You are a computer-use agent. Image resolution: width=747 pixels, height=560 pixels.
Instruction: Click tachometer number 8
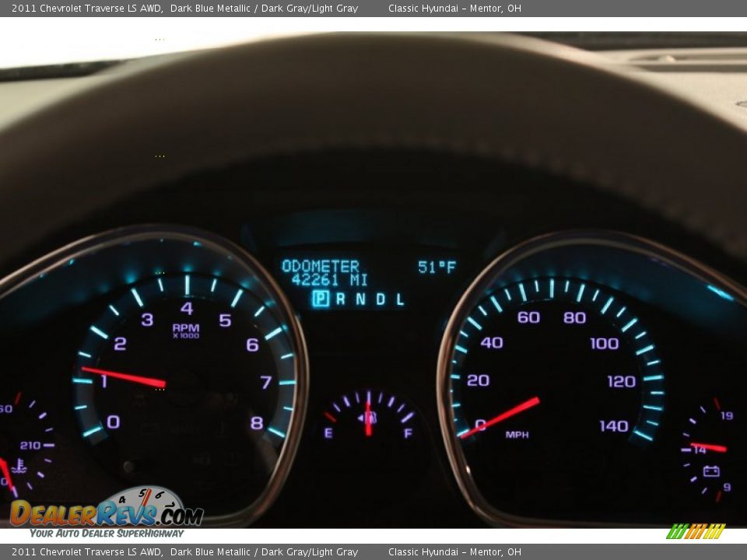[257, 423]
